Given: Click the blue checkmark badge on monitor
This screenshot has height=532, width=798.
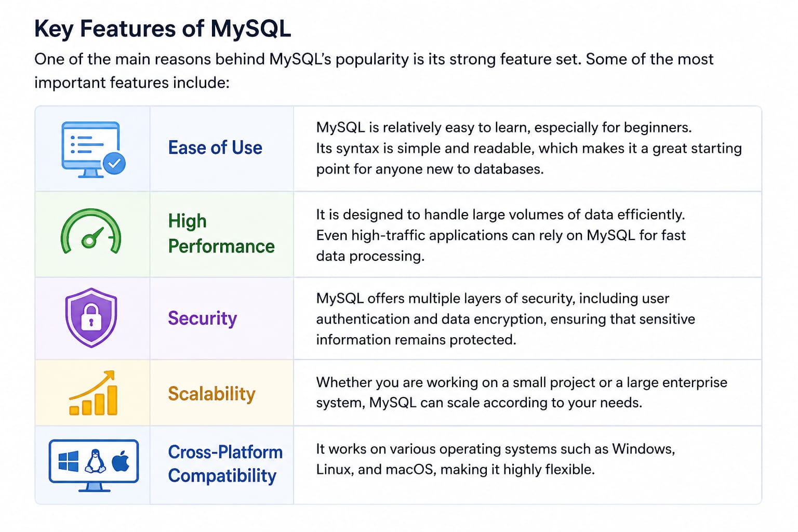Looking at the screenshot, I should (114, 163).
